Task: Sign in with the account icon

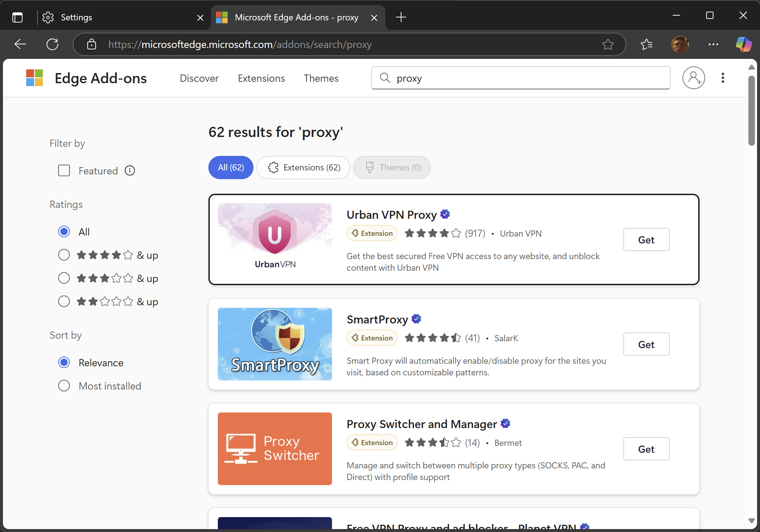Action: pos(694,78)
